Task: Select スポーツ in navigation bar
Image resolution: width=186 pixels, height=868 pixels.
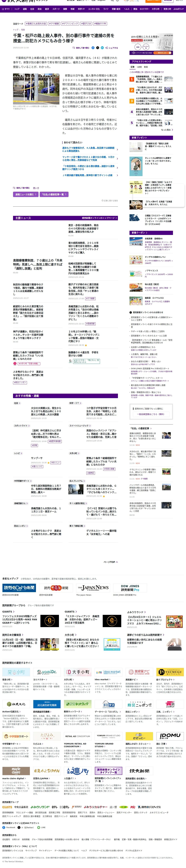Action: click(56, 9)
